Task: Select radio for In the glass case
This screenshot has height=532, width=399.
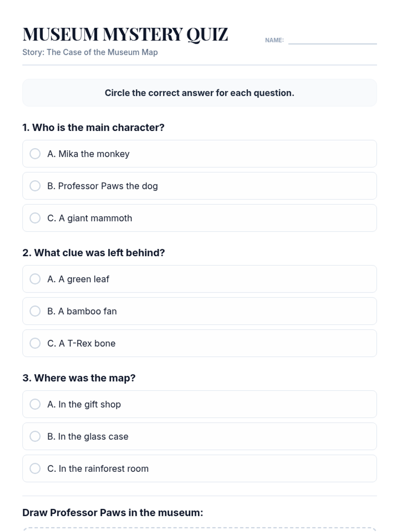Action: (35, 436)
